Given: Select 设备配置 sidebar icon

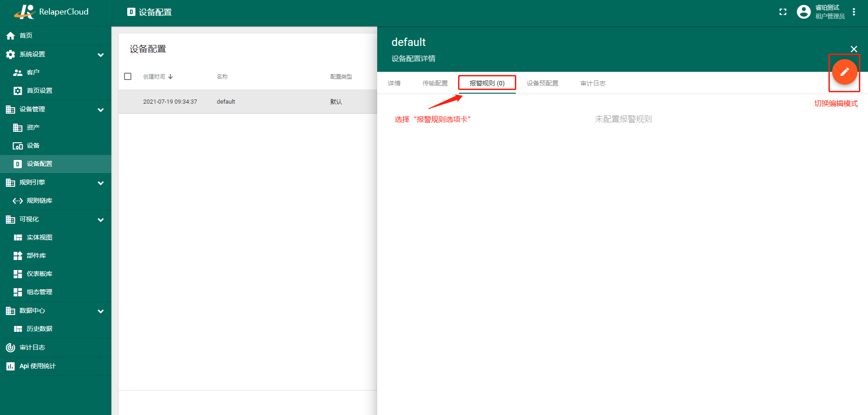Looking at the screenshot, I should (18, 164).
